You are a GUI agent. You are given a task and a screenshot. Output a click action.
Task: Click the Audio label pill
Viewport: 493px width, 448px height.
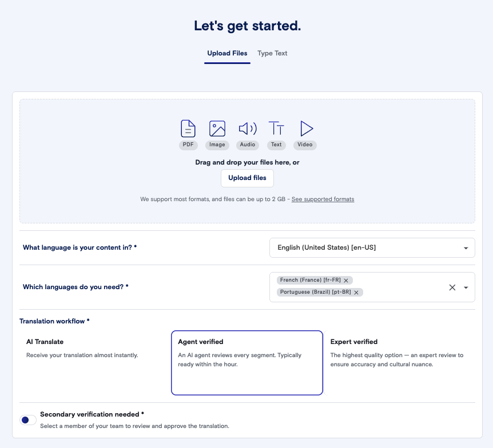(x=248, y=145)
